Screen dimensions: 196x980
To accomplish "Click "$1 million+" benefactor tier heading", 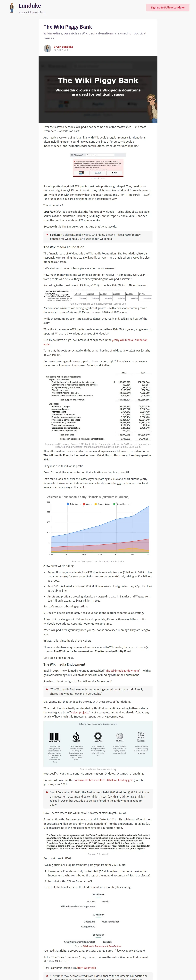I will (98, 935).
